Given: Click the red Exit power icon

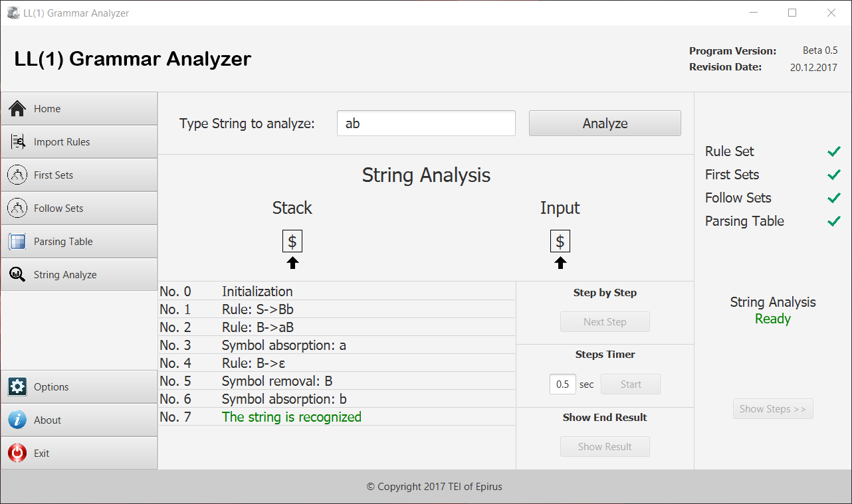Looking at the screenshot, I should point(17,453).
